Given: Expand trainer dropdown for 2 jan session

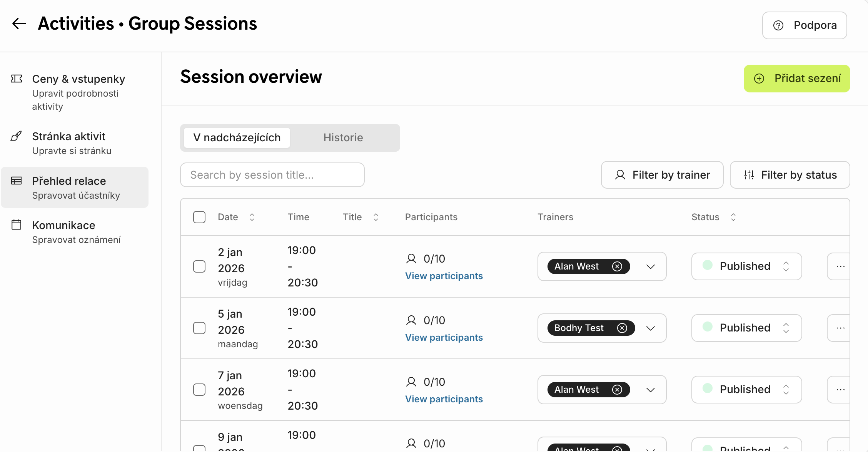Looking at the screenshot, I should (x=651, y=266).
